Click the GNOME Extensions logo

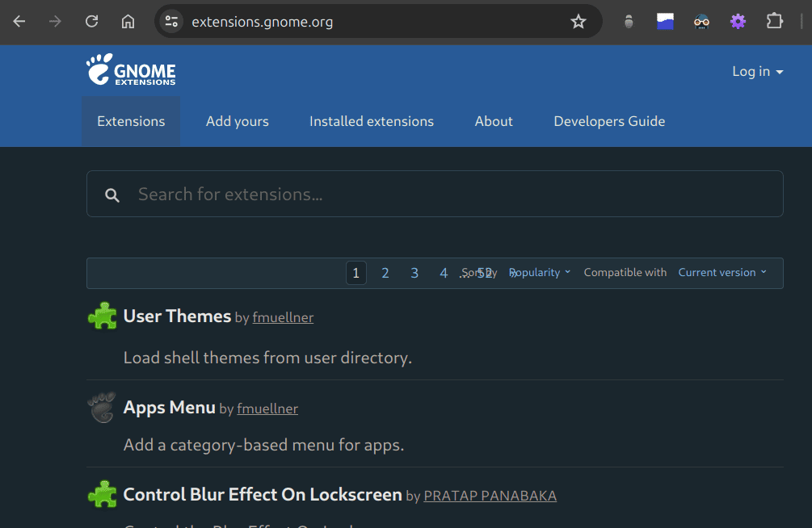click(131, 70)
